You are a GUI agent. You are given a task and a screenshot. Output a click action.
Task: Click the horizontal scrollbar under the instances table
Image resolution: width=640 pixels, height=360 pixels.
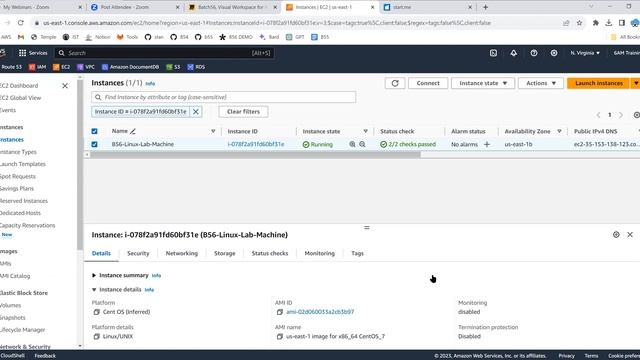tap(255, 155)
